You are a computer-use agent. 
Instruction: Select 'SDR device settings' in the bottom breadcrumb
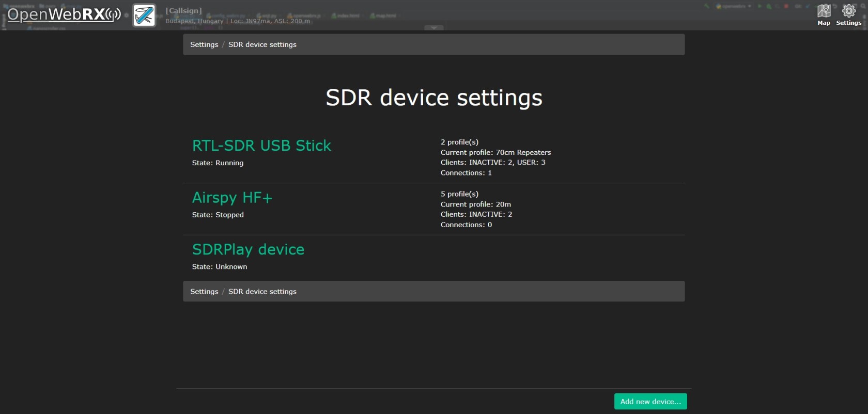click(262, 291)
